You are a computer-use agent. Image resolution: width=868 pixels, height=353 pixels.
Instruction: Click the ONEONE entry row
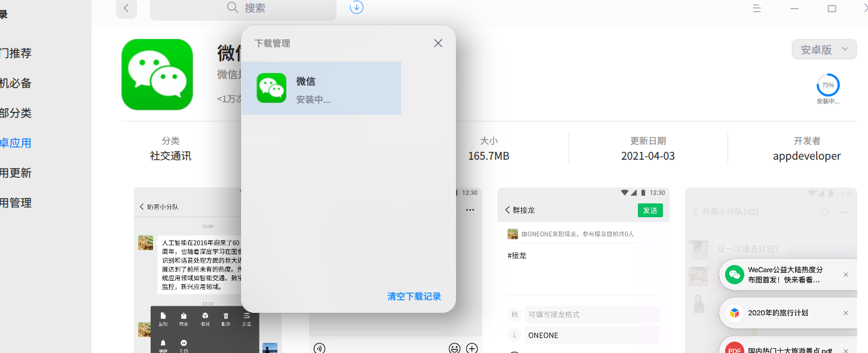(592, 335)
